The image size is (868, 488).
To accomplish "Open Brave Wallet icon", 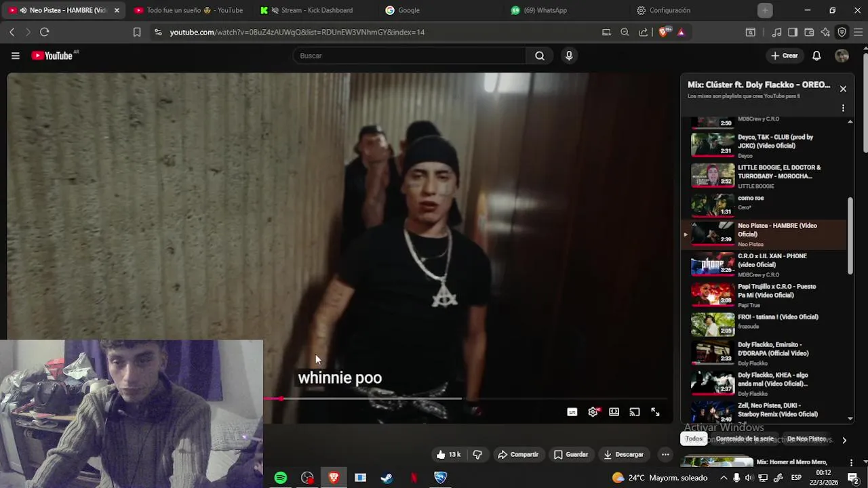I will (x=809, y=32).
